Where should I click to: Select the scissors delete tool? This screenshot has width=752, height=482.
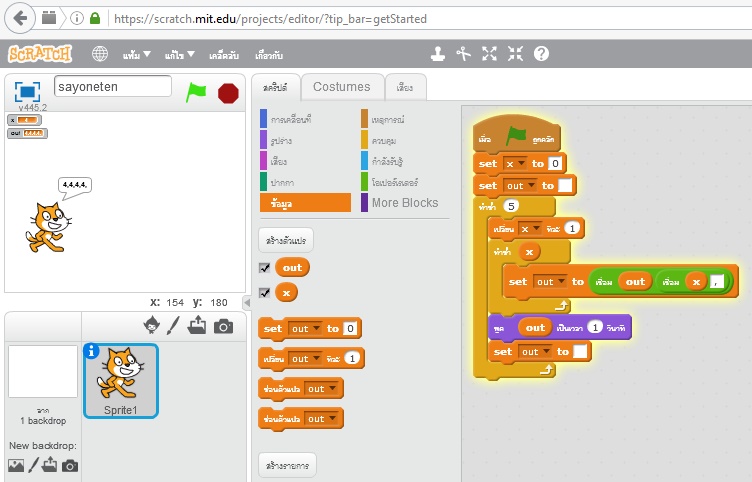(463, 54)
